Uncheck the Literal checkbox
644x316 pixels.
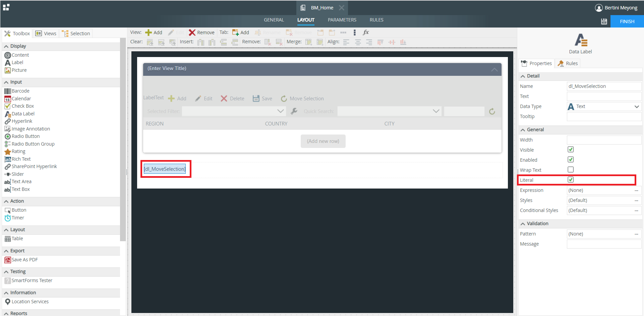[571, 180]
